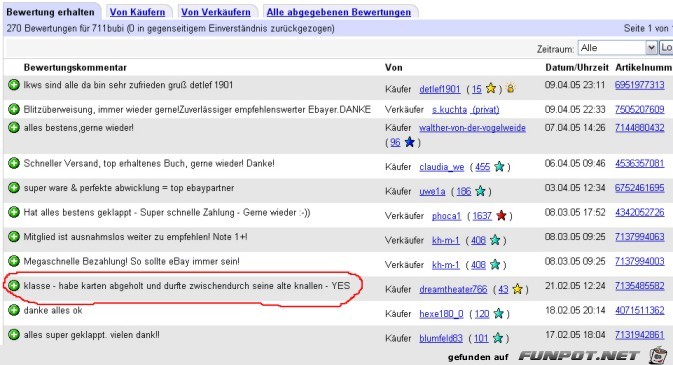Click feedback score 120 next to hexe180_0
This screenshot has height=365, width=673.
click(482, 314)
